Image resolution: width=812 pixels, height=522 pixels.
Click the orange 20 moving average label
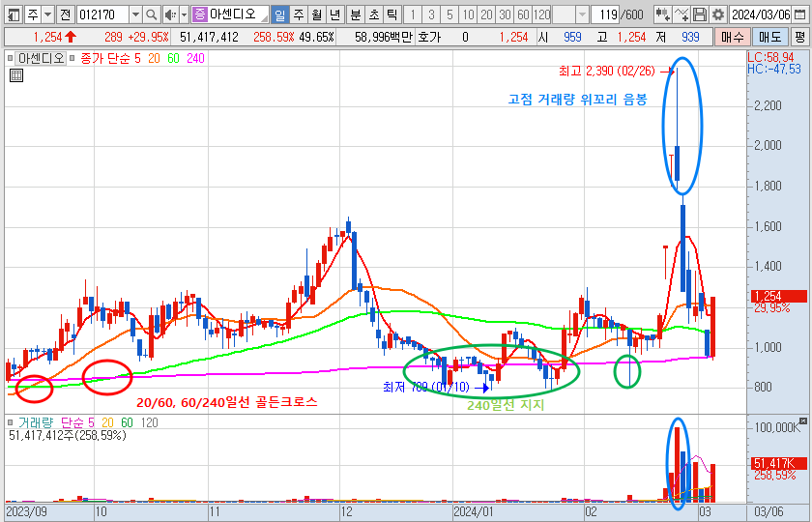click(x=154, y=59)
